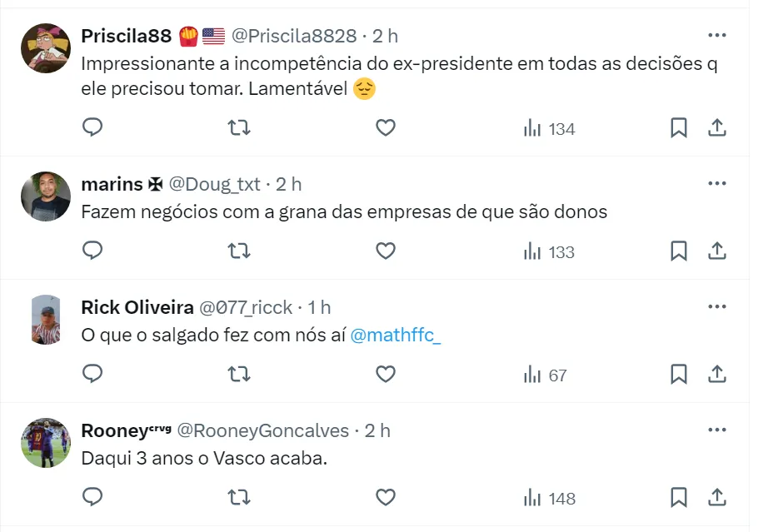This screenshot has height=532, width=758.
Task: Open more options on Rooney's tweet
Action: pyautogui.click(x=716, y=430)
